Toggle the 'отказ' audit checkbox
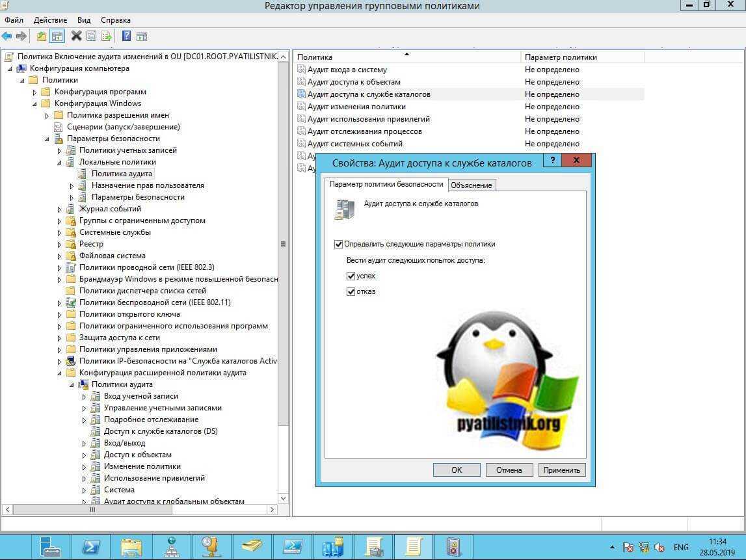 tap(351, 291)
